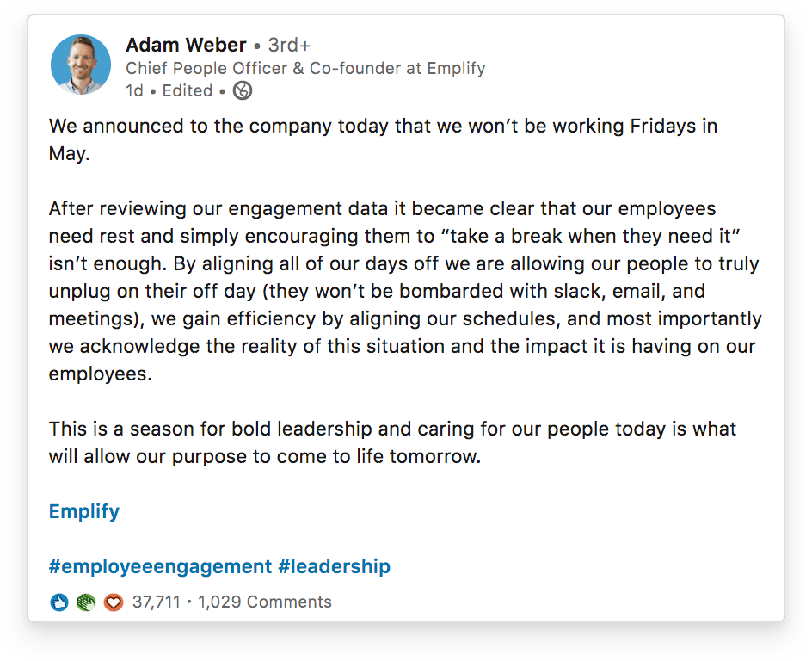812x661 pixels.
Task: Open Adam Weber's profile picture
Action: [80, 64]
